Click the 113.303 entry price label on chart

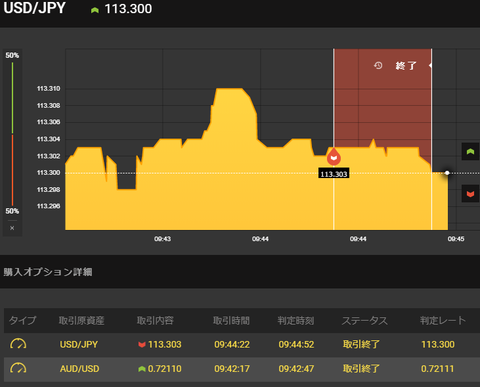(334, 174)
